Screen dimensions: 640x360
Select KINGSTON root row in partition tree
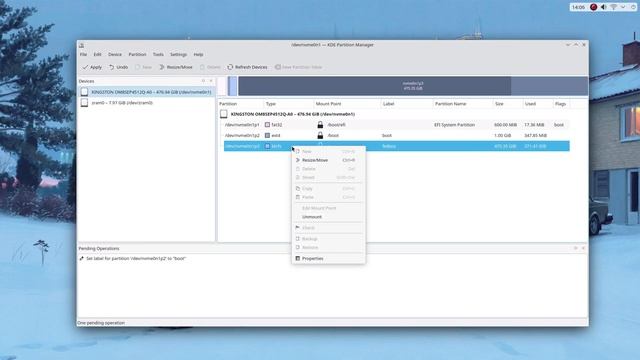[x=394, y=114]
